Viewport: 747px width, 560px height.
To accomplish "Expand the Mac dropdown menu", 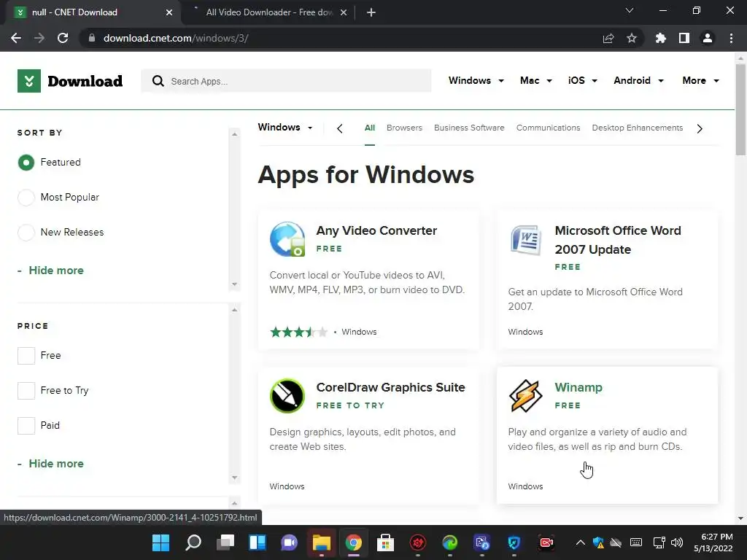I will pyautogui.click(x=536, y=80).
